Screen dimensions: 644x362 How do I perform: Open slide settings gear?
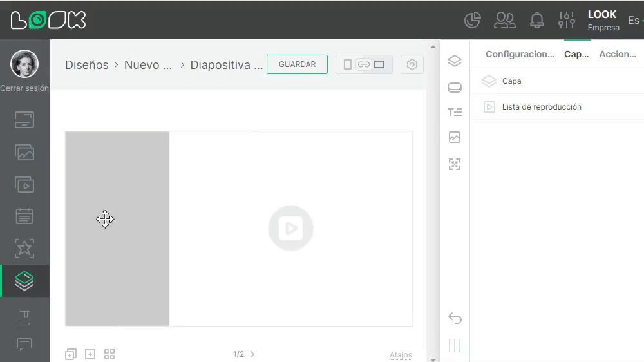point(412,64)
